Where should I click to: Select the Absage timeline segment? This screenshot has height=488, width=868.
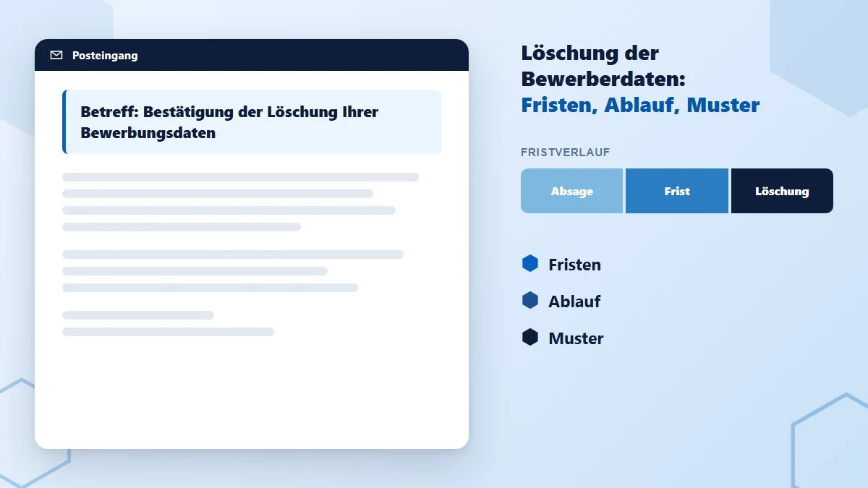tap(572, 191)
